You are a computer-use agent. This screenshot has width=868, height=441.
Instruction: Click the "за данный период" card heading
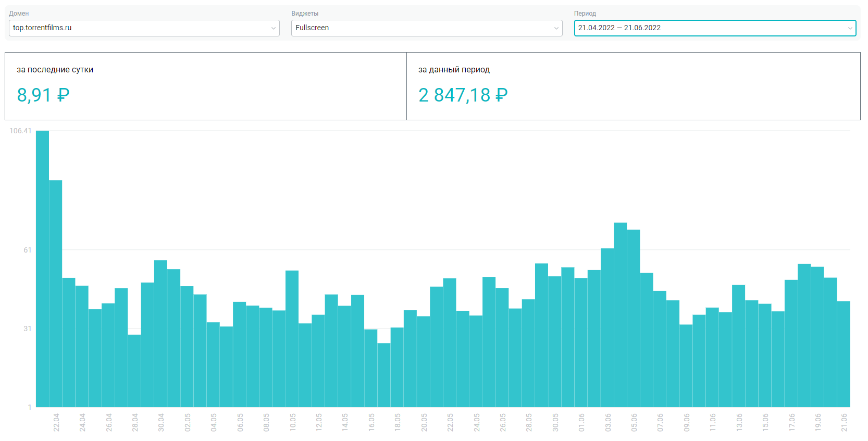click(454, 70)
